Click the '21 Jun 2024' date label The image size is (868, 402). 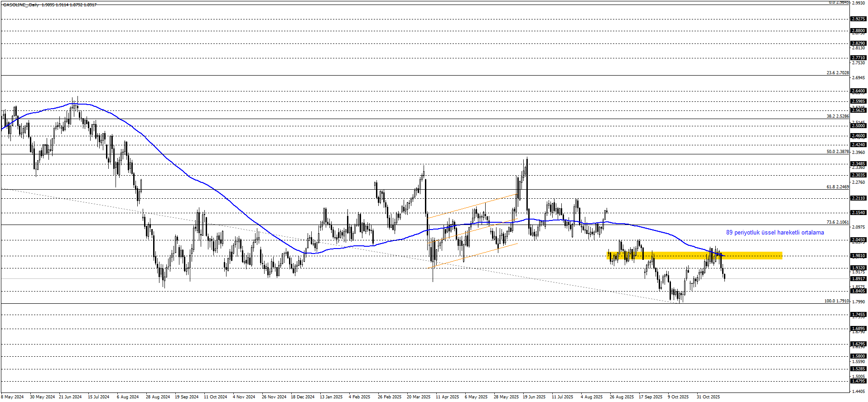click(70, 397)
